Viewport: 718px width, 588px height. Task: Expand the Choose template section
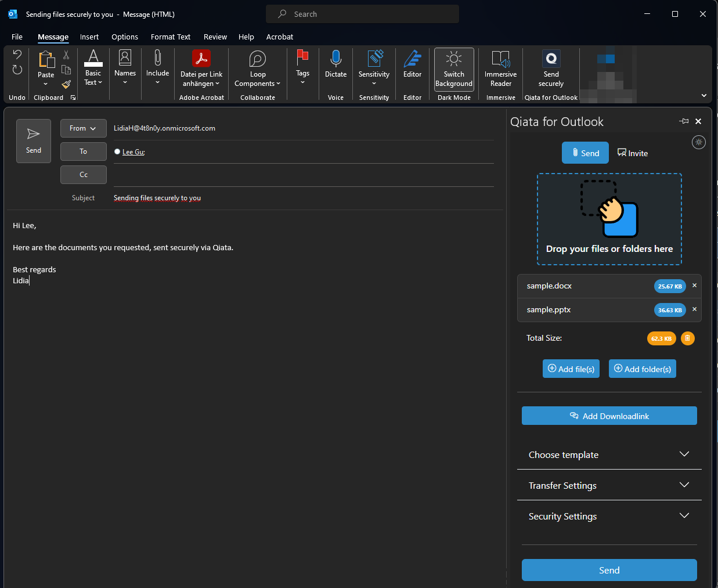(x=609, y=454)
